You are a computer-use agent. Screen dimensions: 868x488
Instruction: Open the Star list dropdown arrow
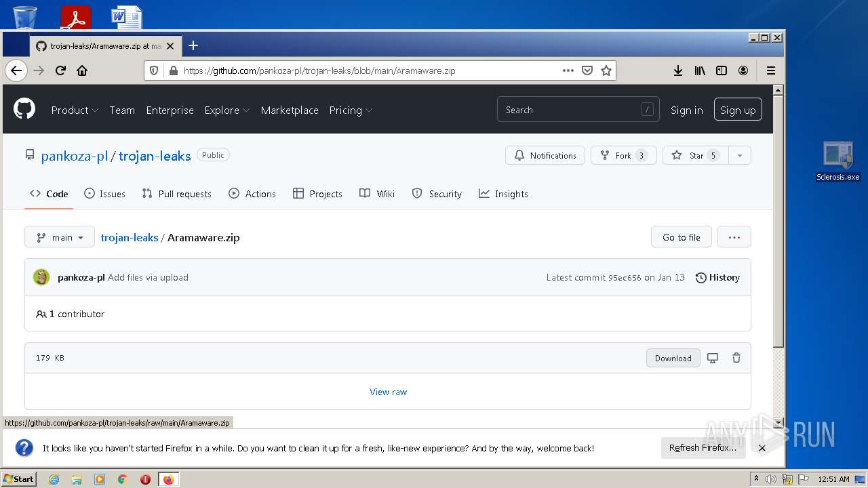[740, 155]
